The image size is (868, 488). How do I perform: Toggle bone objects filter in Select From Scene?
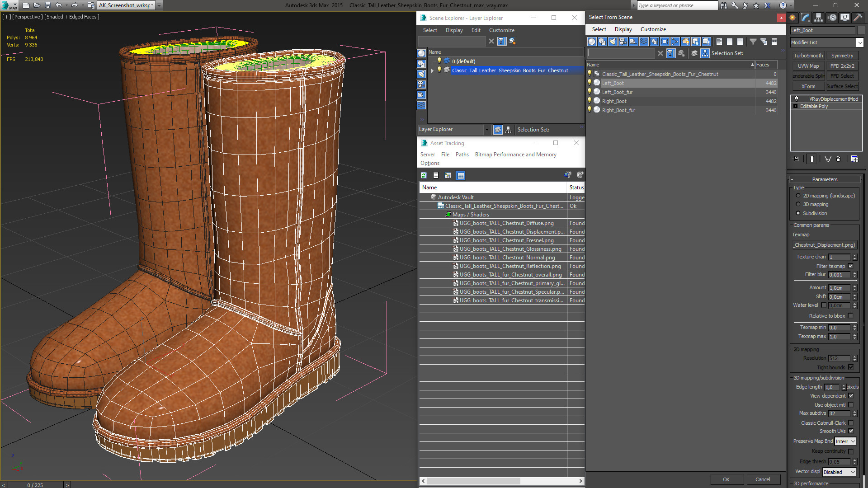tap(675, 42)
